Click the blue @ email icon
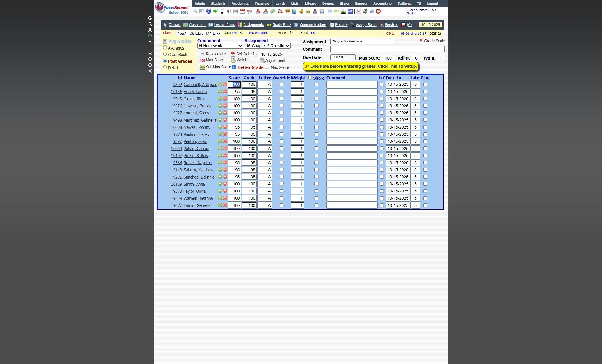Viewport: 602px width, 364px height. pyautogui.click(x=209, y=11)
